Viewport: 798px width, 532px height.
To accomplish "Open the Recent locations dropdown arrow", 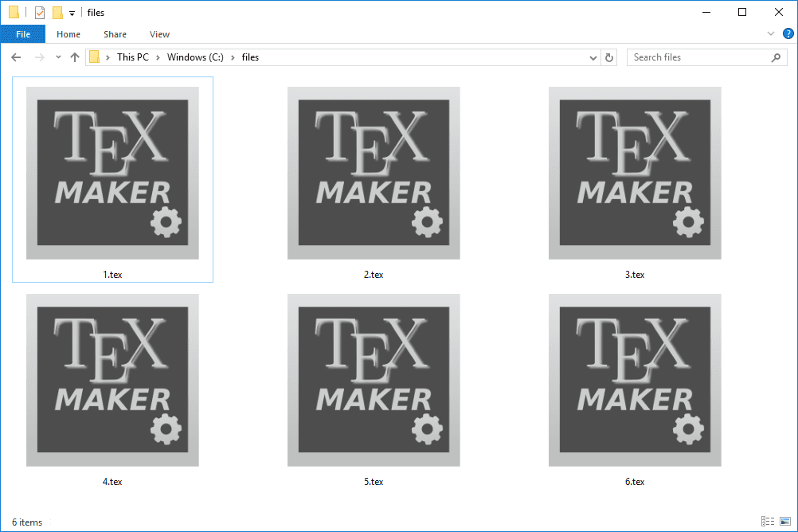I will [58, 57].
